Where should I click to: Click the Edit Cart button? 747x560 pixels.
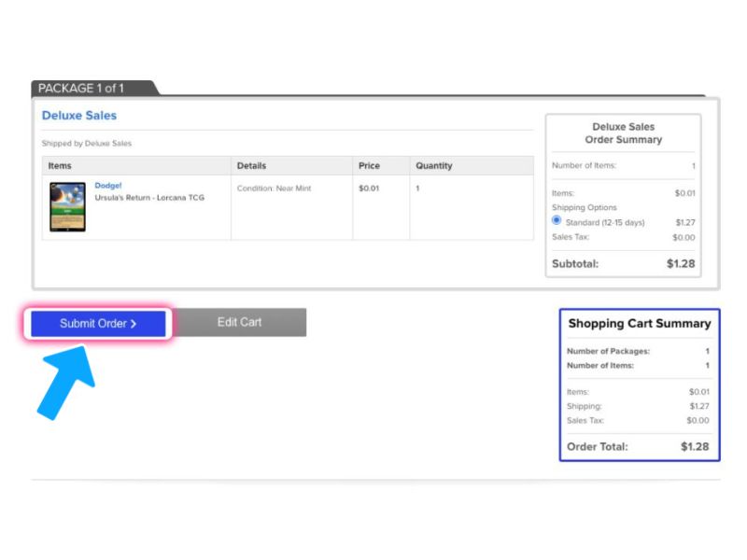[x=239, y=322]
